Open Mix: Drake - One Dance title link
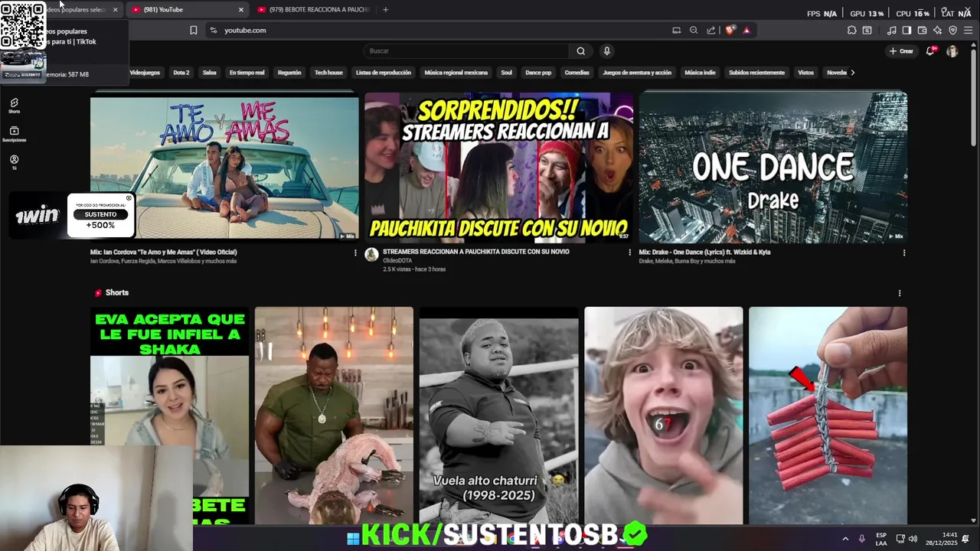Image resolution: width=980 pixels, height=551 pixels. click(705, 252)
